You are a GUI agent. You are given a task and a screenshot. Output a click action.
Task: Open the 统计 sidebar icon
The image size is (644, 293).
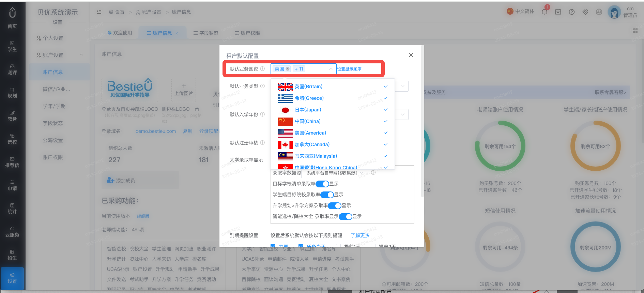(x=12, y=208)
